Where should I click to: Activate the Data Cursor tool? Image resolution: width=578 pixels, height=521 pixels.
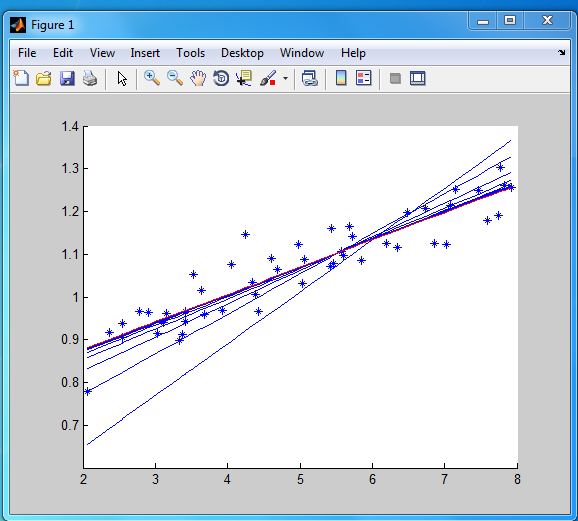[244, 78]
